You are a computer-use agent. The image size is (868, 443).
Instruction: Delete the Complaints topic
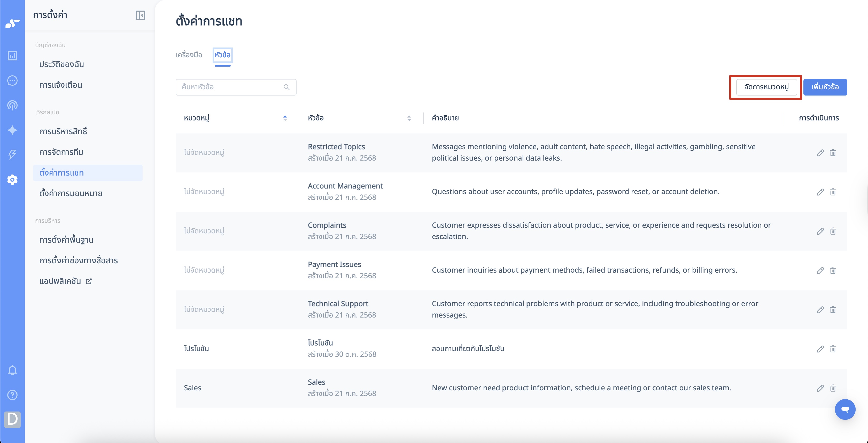coord(833,231)
